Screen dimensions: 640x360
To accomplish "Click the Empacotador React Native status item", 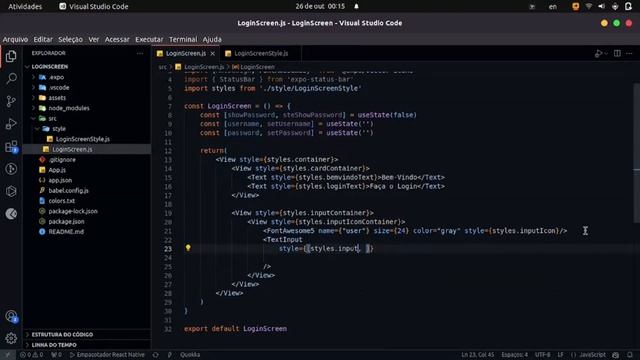I will (x=107, y=355).
